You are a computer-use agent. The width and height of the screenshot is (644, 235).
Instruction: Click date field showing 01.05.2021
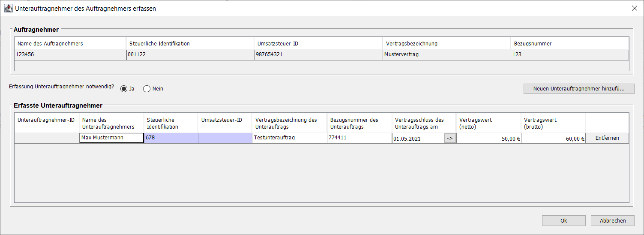(418, 138)
